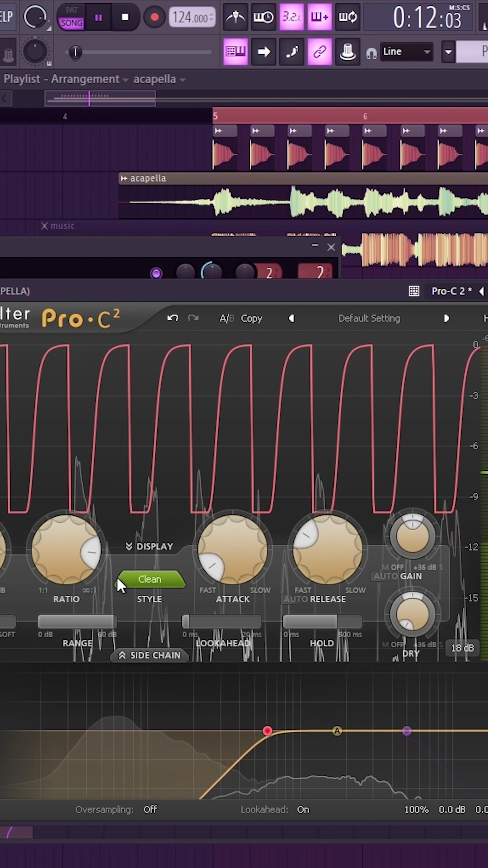Enable step editing footprint icon
Screen dimensions: 488x868
[291, 52]
